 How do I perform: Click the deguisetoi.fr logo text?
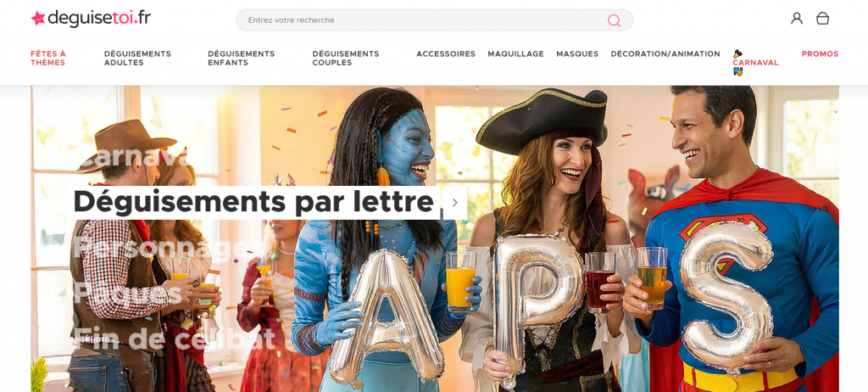point(99,19)
